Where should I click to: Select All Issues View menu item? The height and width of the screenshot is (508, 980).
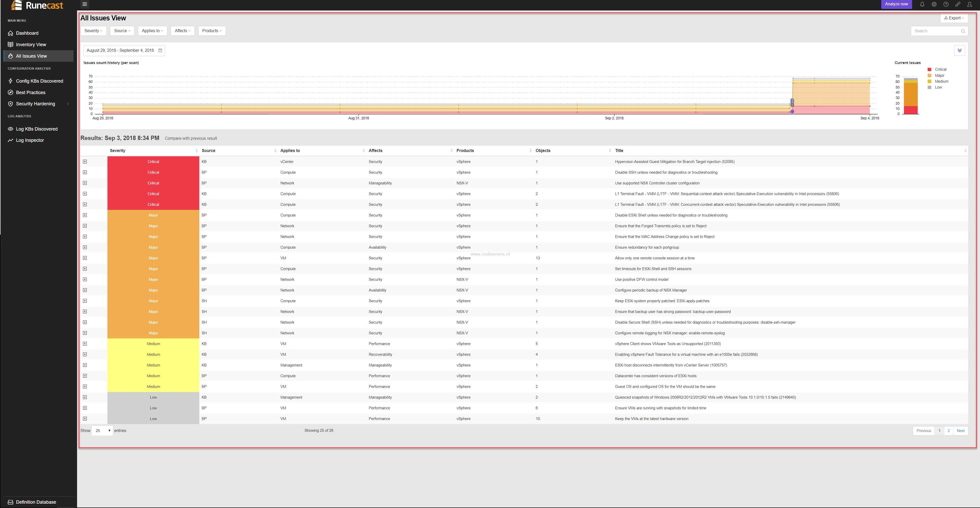[x=39, y=56]
